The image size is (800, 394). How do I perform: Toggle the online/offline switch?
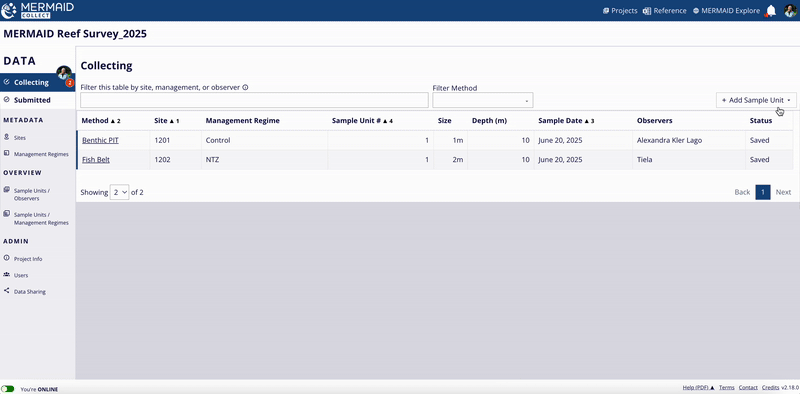pyautogui.click(x=8, y=389)
